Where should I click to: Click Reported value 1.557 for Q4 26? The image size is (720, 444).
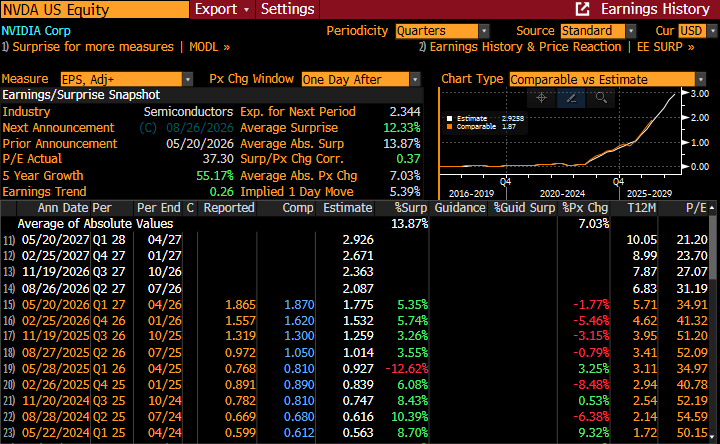click(x=240, y=320)
